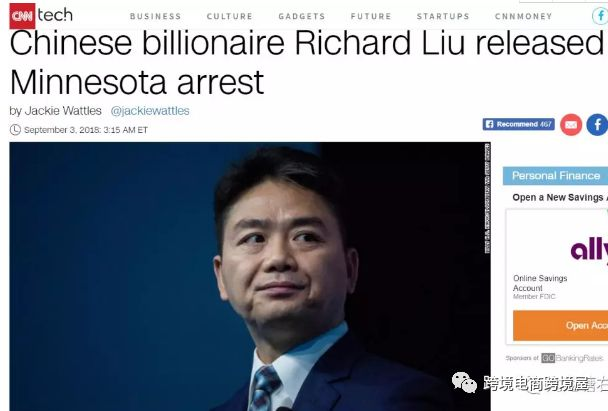Open the Business section
Viewport: 608px width, 411px height.
click(155, 16)
